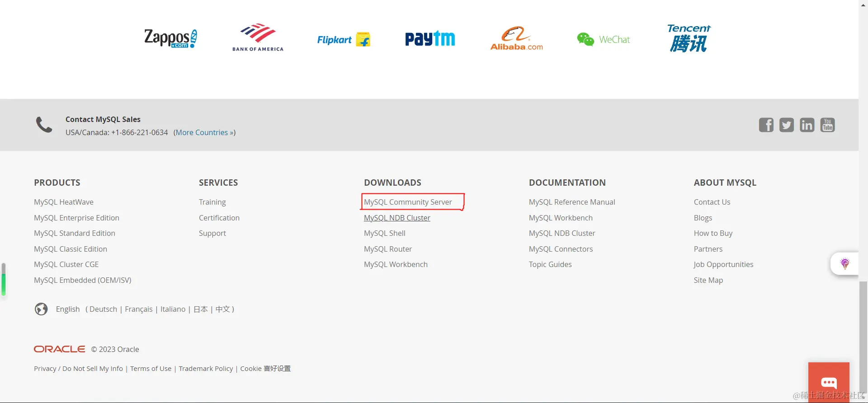Open the Twitter social icon
The image size is (868, 403).
click(x=787, y=125)
